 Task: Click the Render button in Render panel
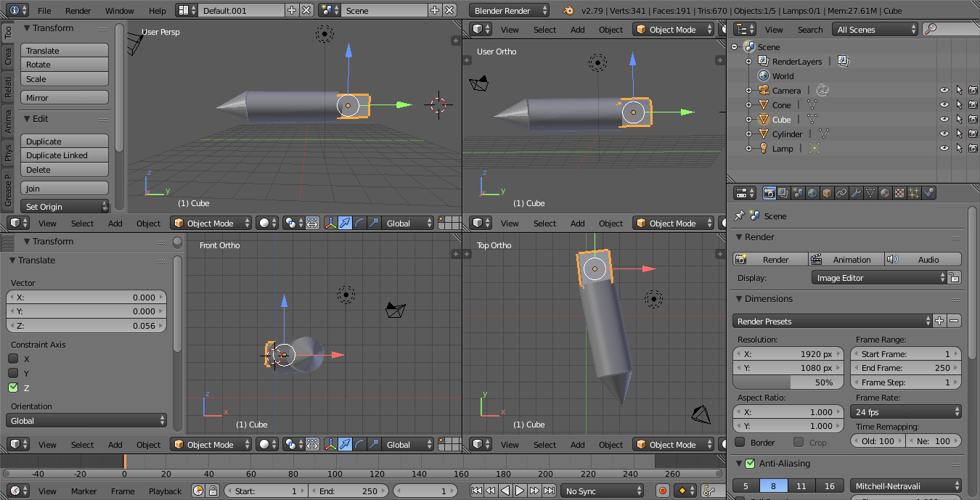point(770,259)
